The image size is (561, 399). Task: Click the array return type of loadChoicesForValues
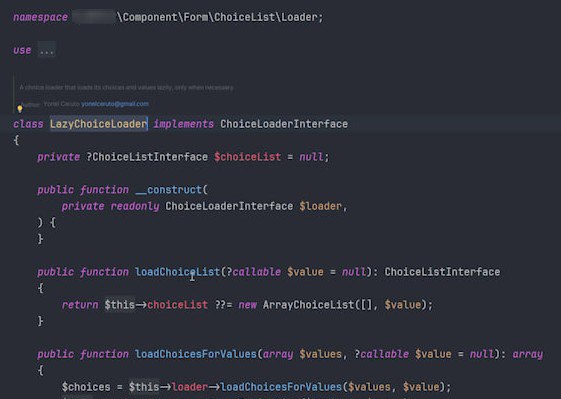(x=527, y=354)
